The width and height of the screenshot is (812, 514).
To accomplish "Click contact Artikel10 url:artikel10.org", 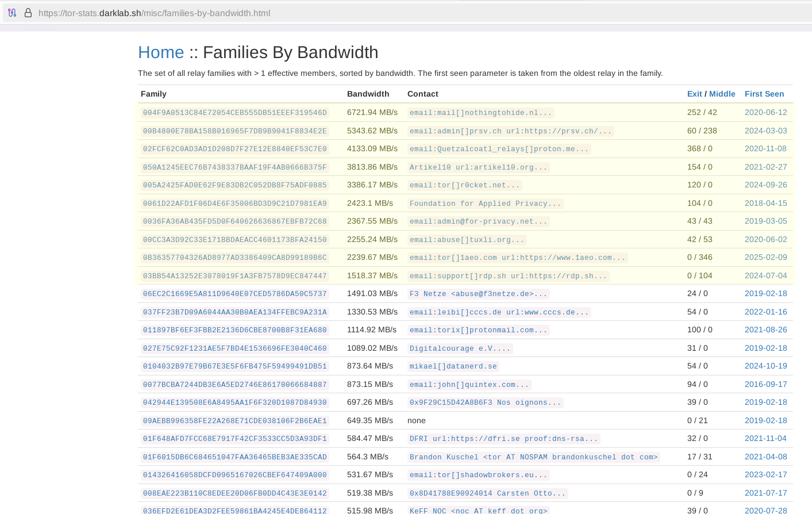I will 479,167.
